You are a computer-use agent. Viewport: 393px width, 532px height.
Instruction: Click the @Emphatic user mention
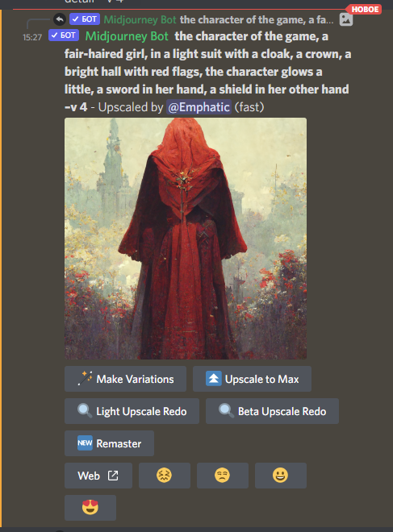click(x=199, y=107)
